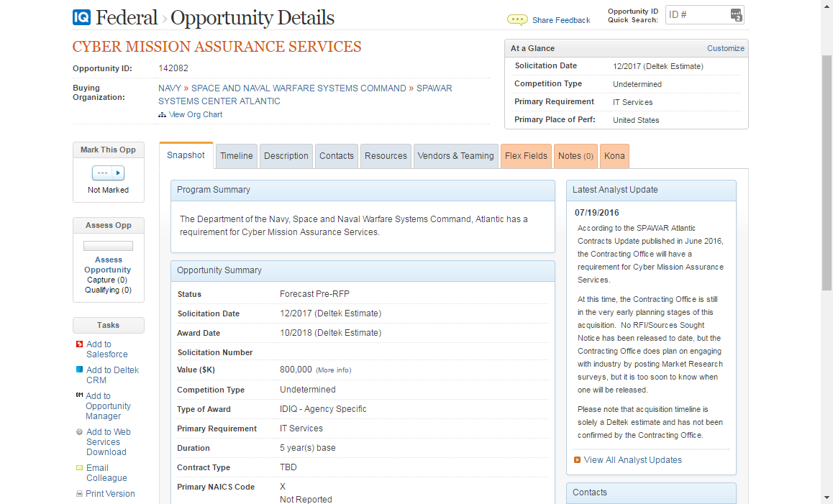
Task: Open the Assess Opp rating dropdown
Action: 108,245
